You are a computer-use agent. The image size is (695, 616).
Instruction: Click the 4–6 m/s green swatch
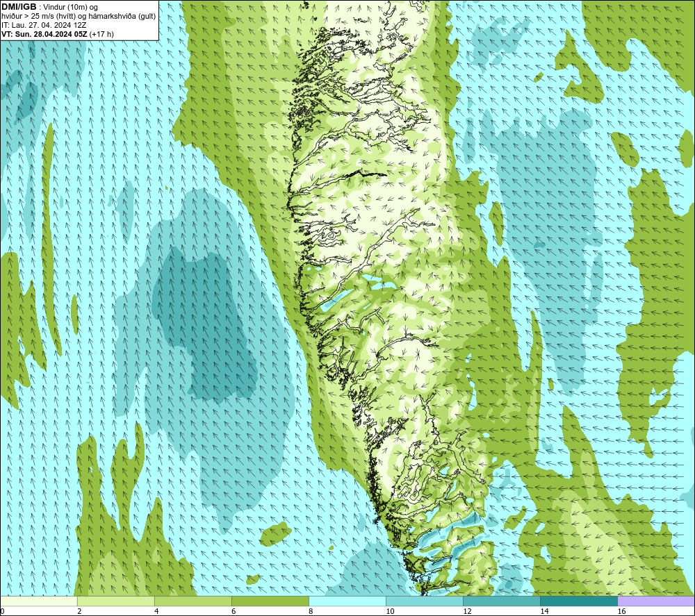[x=193, y=601]
